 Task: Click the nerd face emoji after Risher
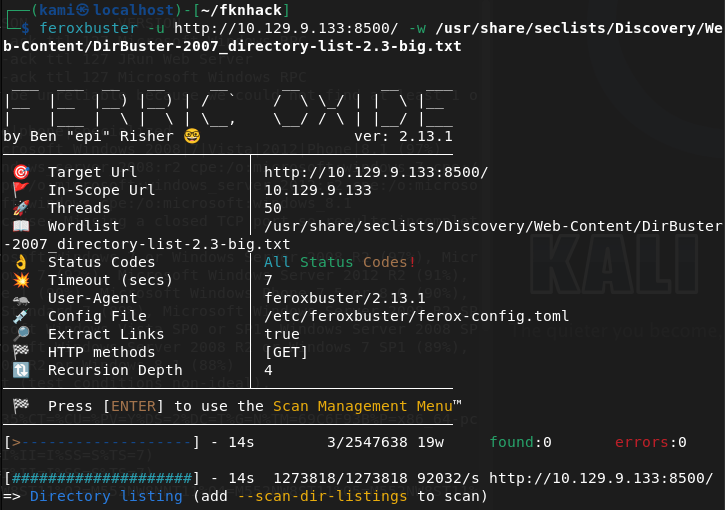192,136
